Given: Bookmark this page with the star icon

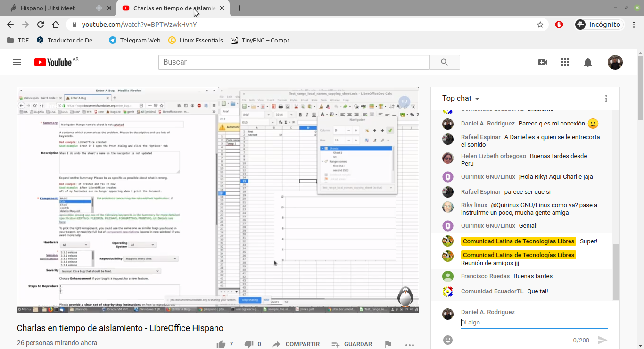Looking at the screenshot, I should (x=540, y=25).
